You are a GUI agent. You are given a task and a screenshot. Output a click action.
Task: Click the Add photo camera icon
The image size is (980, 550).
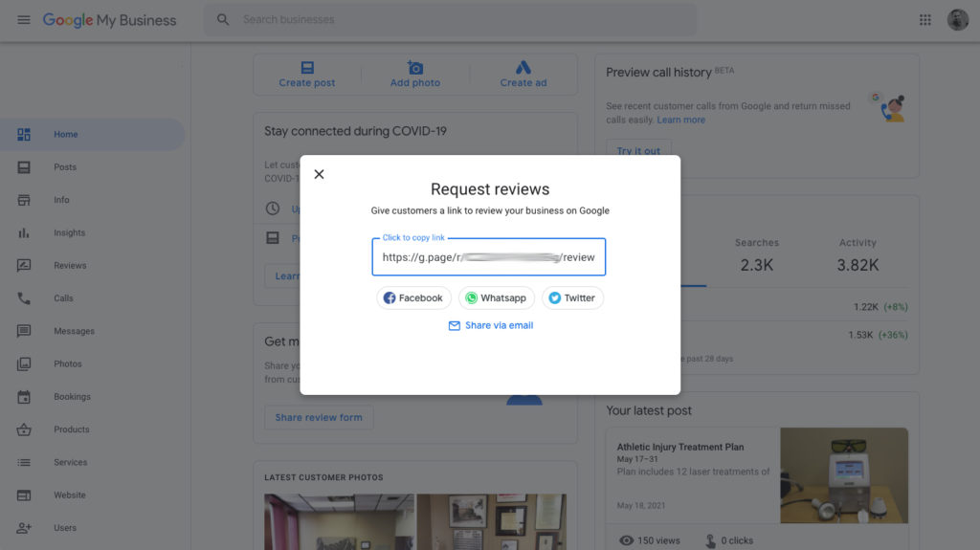415,68
